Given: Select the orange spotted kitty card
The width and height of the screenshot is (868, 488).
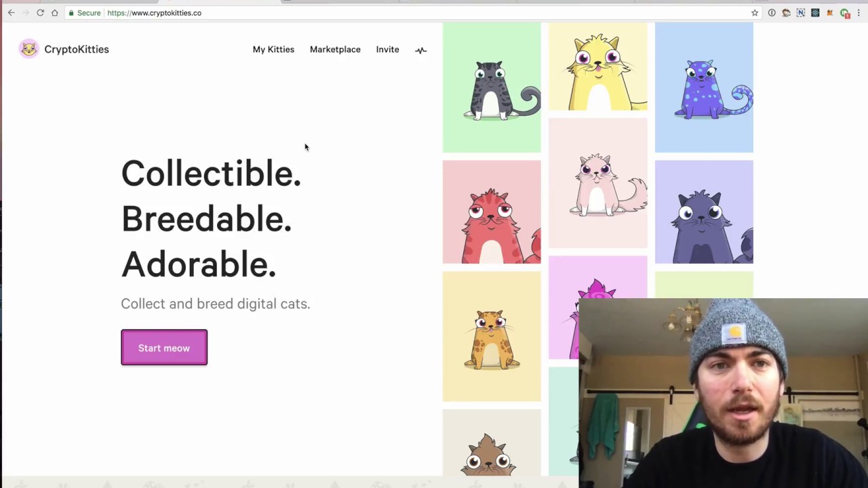Looking at the screenshot, I should coord(492,336).
